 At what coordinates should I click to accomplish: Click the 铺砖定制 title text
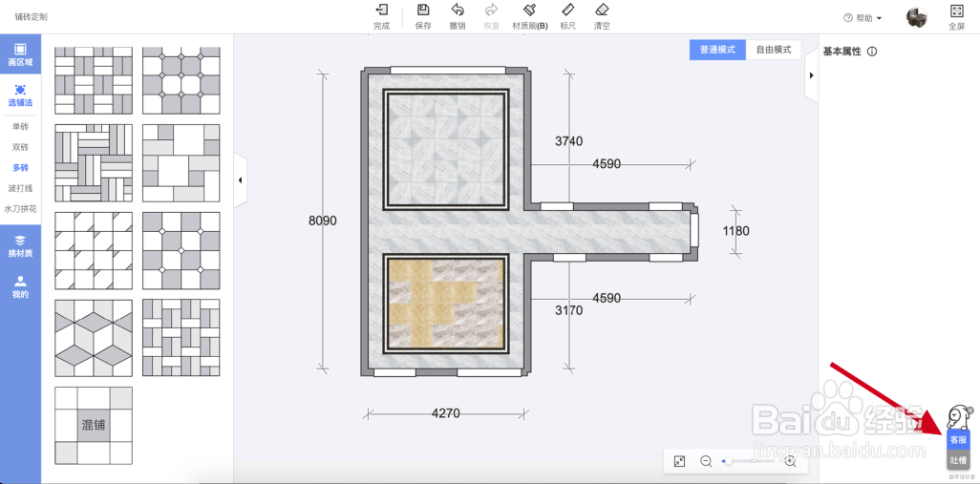coord(32,17)
